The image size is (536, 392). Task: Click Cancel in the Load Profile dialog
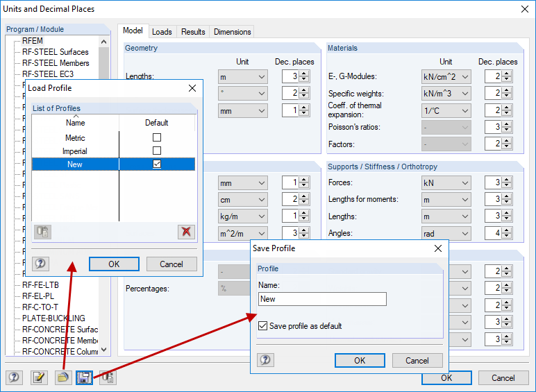[x=171, y=264]
